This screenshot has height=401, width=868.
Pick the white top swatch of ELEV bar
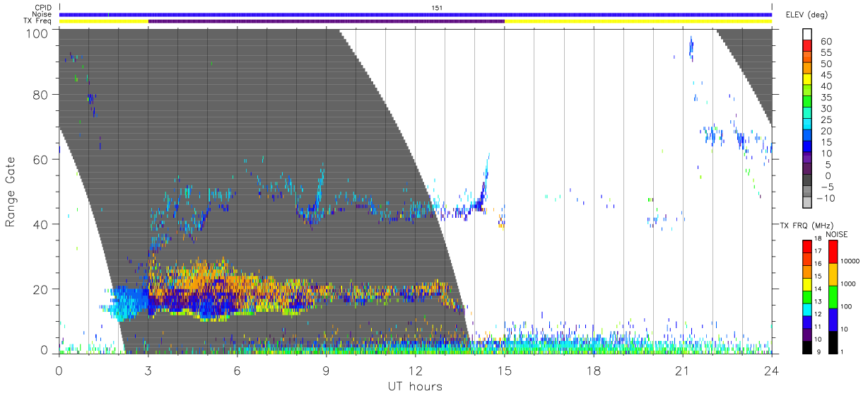(x=807, y=35)
